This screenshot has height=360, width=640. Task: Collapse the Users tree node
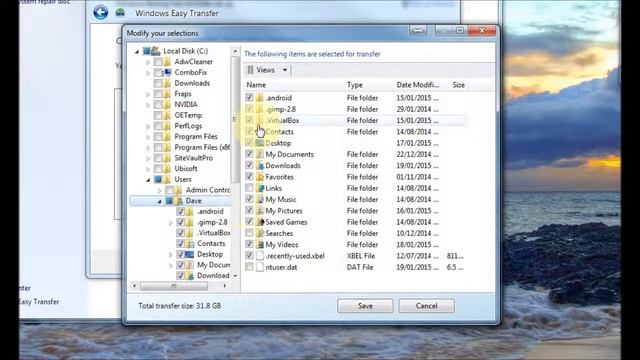(148, 180)
